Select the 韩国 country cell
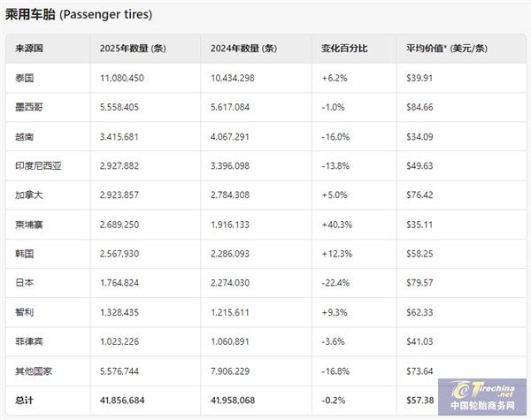The height and width of the screenshot is (420, 531). click(25, 254)
